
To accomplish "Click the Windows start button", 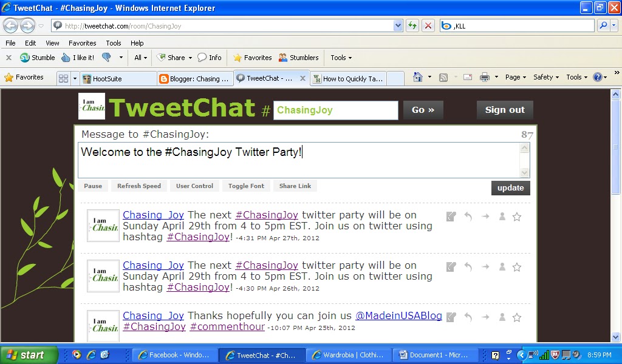I will tap(29, 355).
